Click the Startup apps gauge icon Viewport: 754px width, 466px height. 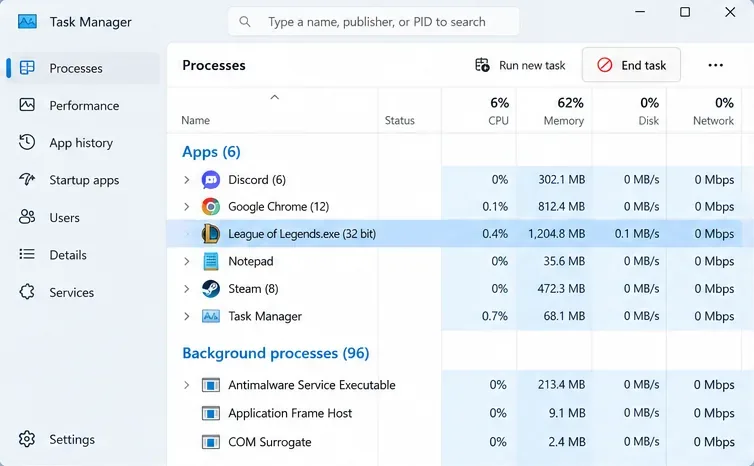pyautogui.click(x=27, y=179)
